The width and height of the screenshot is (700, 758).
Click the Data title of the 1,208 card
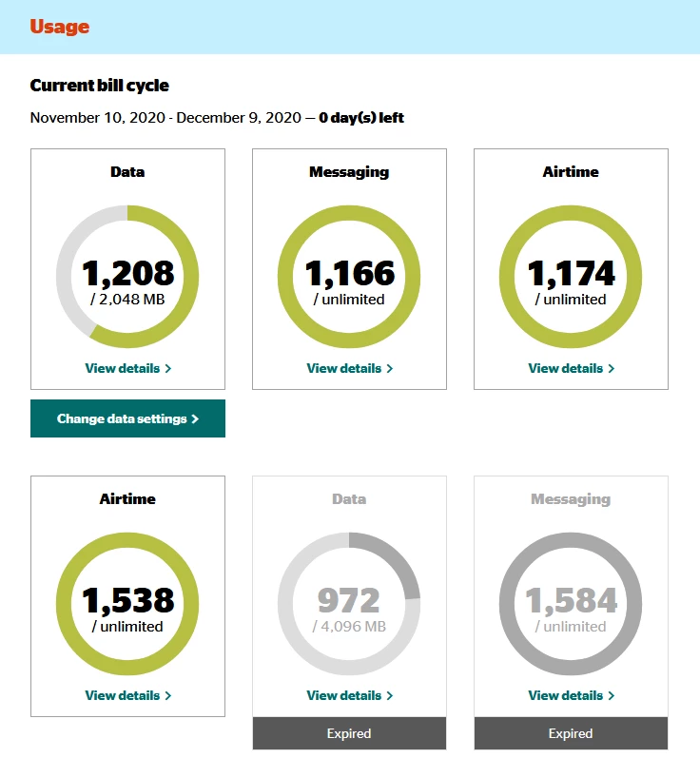127,172
